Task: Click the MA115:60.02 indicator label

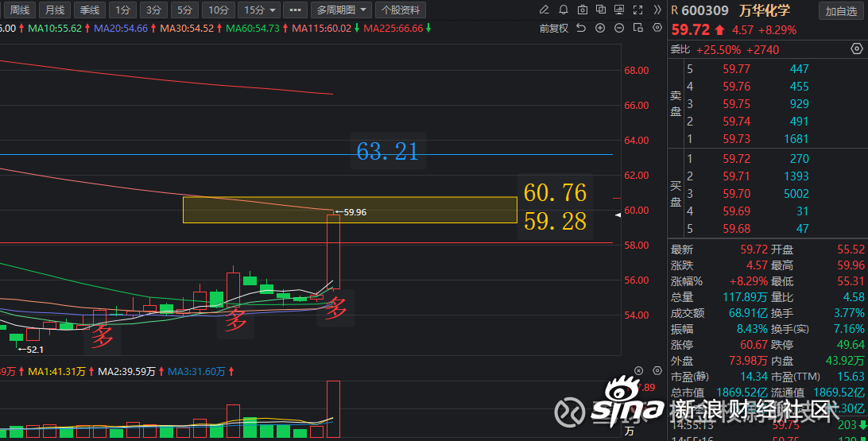Action: pyautogui.click(x=321, y=29)
